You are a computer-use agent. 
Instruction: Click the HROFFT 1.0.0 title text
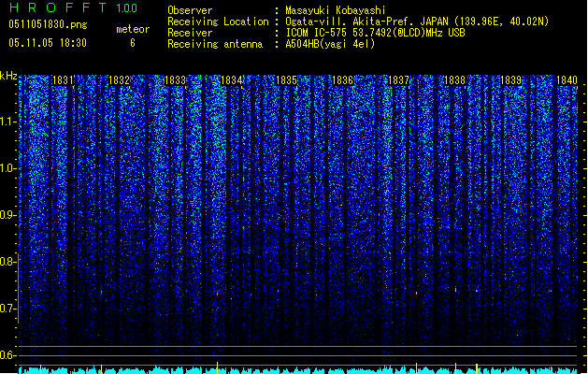[x=73, y=7]
